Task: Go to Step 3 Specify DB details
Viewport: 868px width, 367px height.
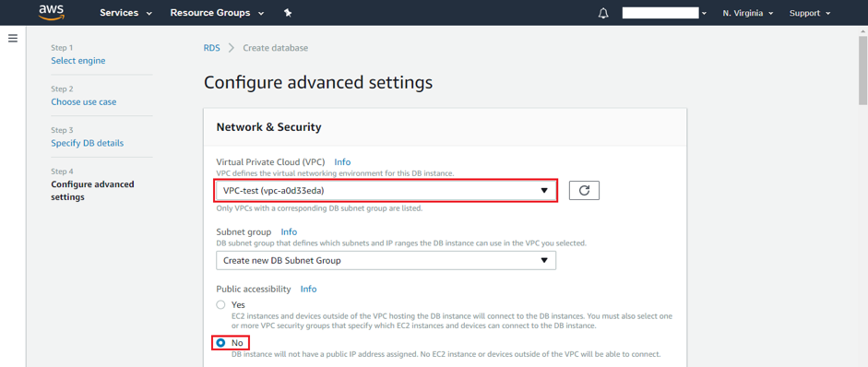Action: 88,143
